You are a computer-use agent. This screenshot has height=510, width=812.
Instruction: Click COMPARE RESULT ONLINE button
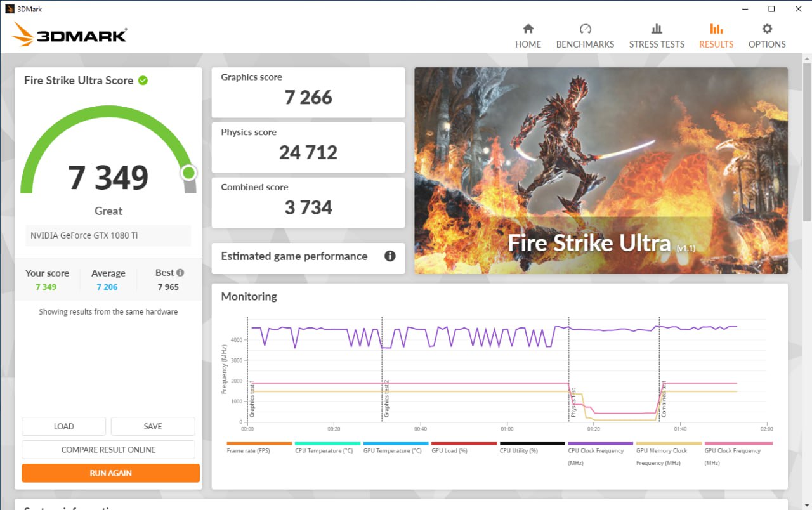[108, 450]
